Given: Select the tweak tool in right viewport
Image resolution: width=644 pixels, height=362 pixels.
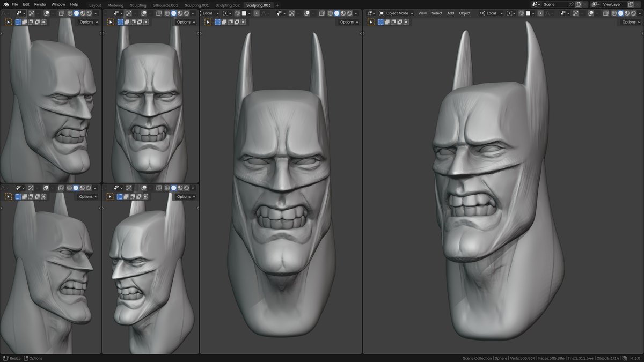Looking at the screenshot, I should click(371, 22).
